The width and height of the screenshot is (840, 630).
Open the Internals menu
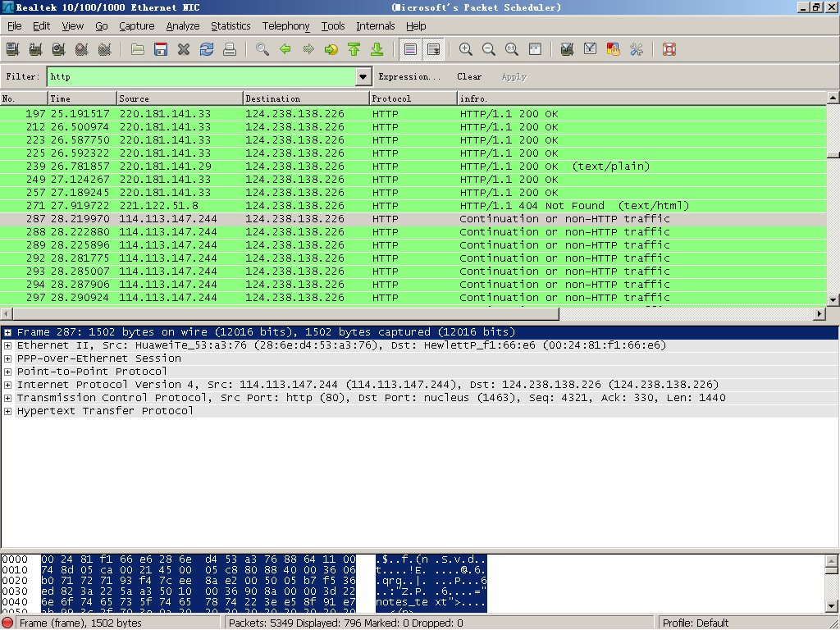point(376,25)
